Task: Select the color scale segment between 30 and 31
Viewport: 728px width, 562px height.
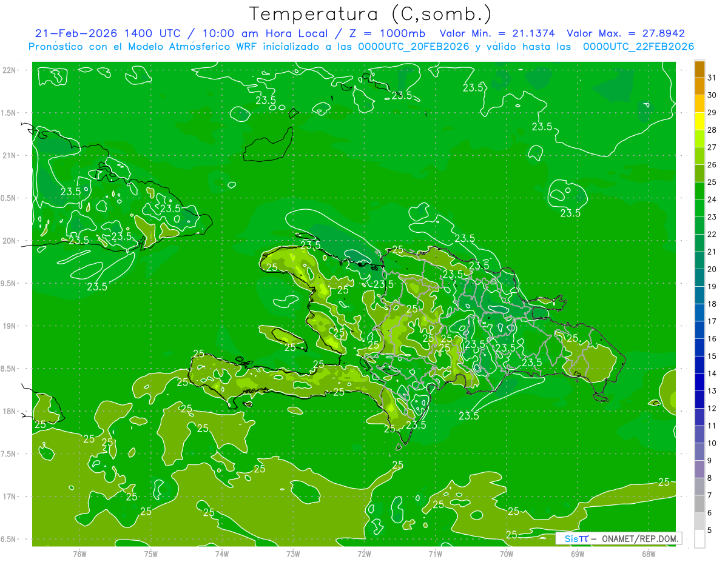Action: coord(699,87)
